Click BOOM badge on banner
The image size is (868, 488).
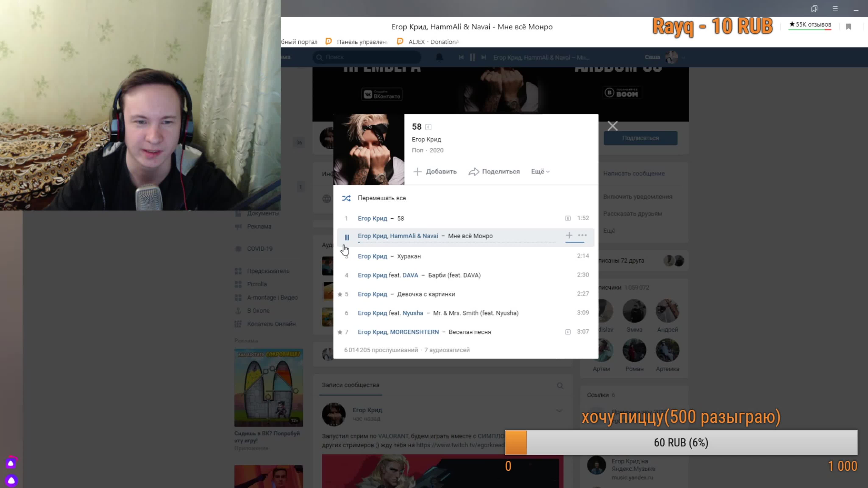coord(622,93)
